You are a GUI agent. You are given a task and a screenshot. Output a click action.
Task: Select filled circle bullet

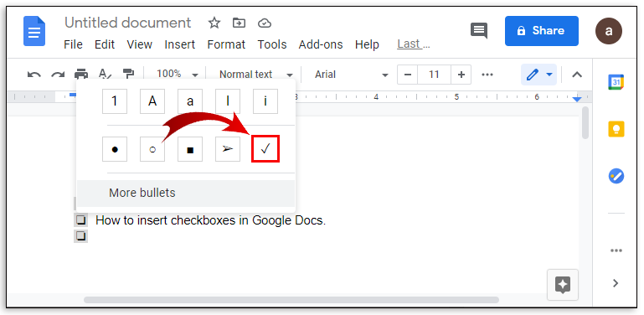click(x=115, y=149)
